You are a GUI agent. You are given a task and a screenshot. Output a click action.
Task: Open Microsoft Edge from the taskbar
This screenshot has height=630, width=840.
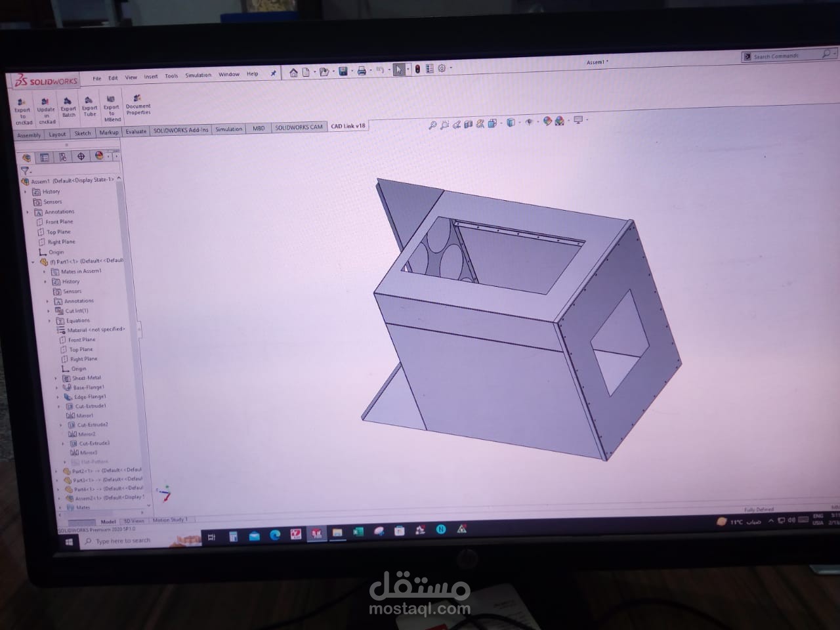tap(275, 535)
